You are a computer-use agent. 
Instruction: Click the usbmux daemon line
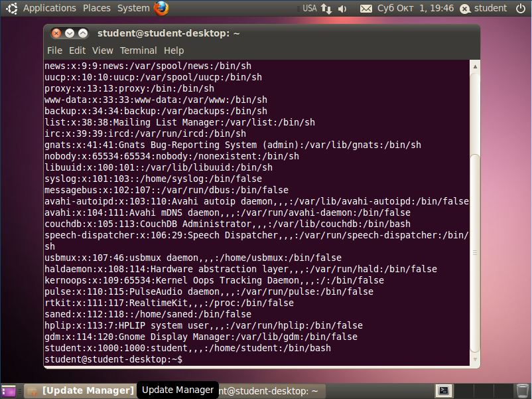click(193, 258)
